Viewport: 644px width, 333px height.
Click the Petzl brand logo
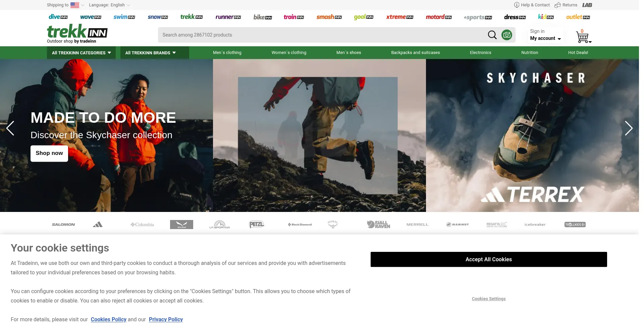(257, 225)
